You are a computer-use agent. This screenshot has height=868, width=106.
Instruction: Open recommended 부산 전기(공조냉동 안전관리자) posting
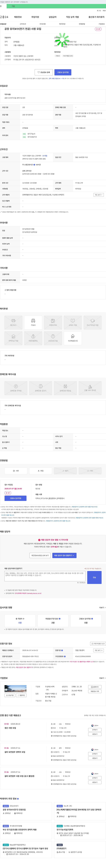pos(20,830)
